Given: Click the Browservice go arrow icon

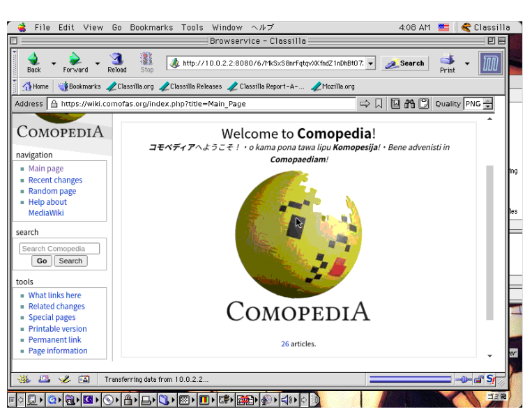Looking at the screenshot, I should click(365, 104).
